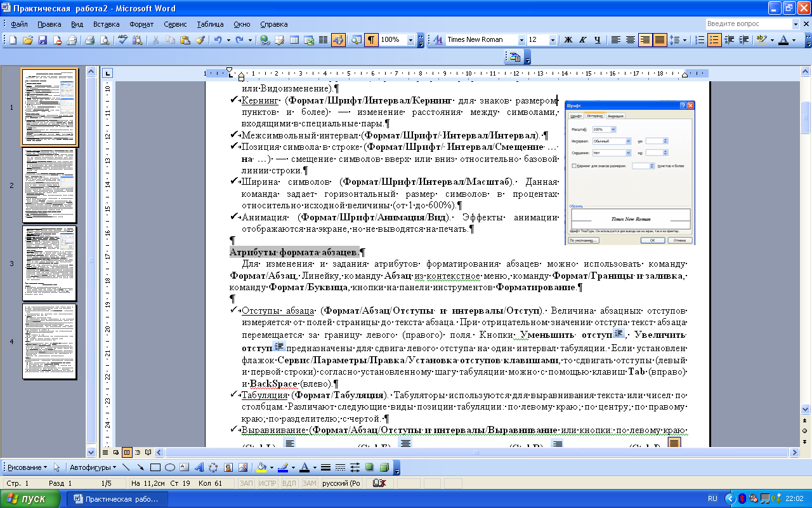Apply line color from drawing toolbar

coord(282,467)
